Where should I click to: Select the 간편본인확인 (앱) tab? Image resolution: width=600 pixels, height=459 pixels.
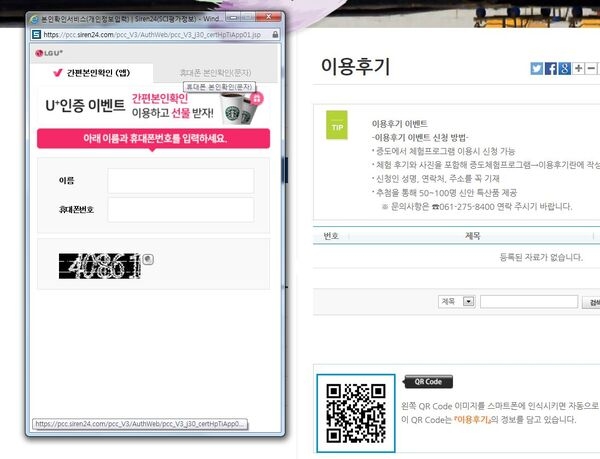[92, 73]
